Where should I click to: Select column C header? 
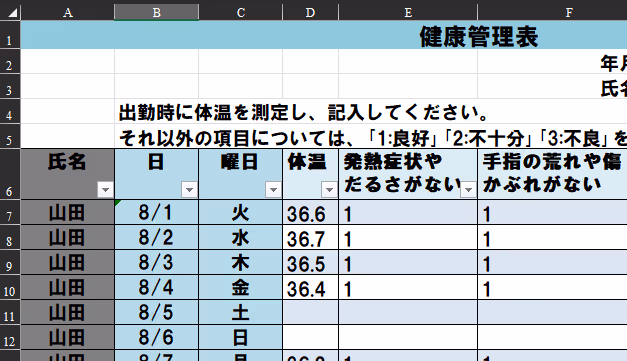pos(241,12)
